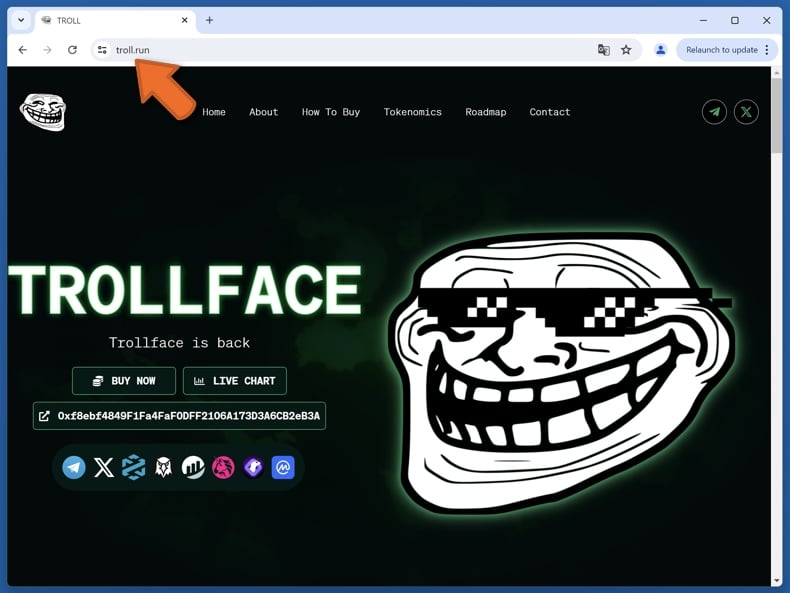The height and width of the screenshot is (593, 790).
Task: Open the Tokenomics nav link
Action: [413, 112]
